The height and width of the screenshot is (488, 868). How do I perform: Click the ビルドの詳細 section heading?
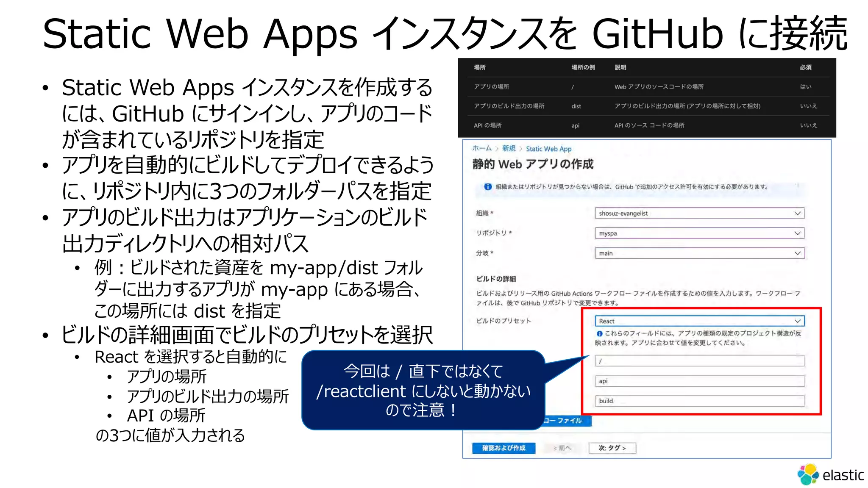pyautogui.click(x=496, y=279)
